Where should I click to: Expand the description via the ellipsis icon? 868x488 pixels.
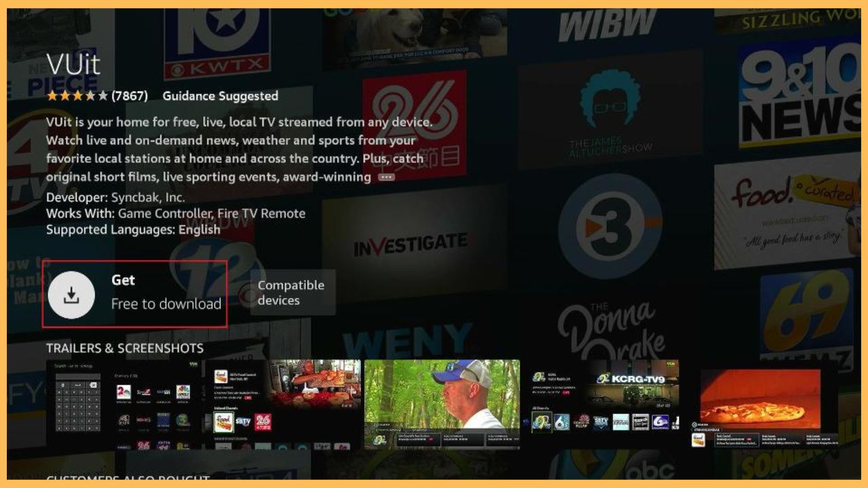coord(387,177)
